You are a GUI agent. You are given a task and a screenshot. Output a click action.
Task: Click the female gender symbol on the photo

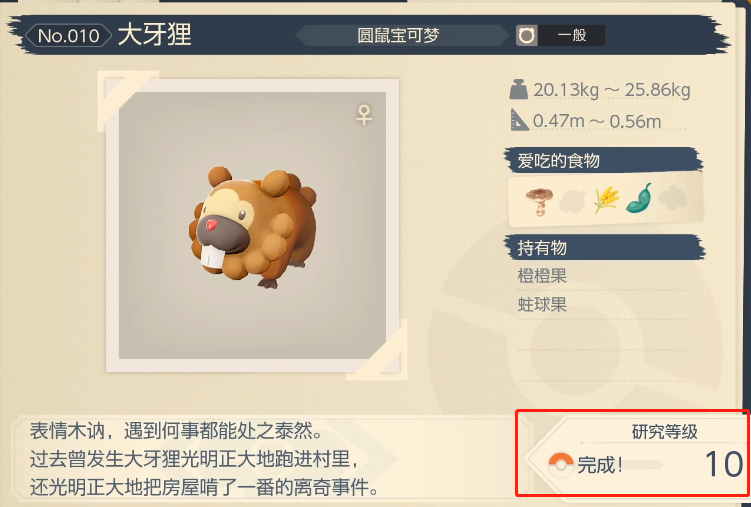pos(364,115)
